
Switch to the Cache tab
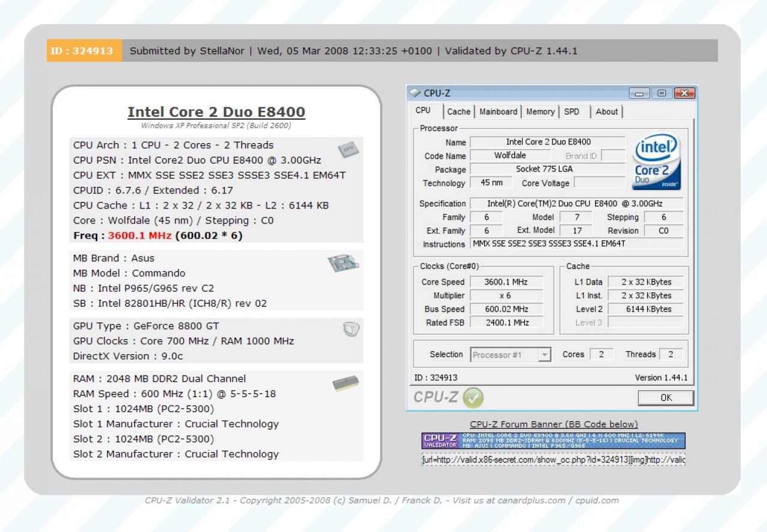tap(459, 111)
